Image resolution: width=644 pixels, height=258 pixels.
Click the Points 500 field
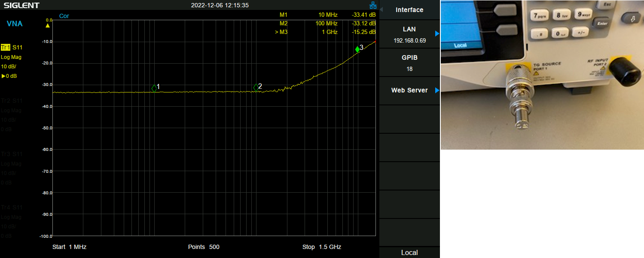(x=204, y=247)
